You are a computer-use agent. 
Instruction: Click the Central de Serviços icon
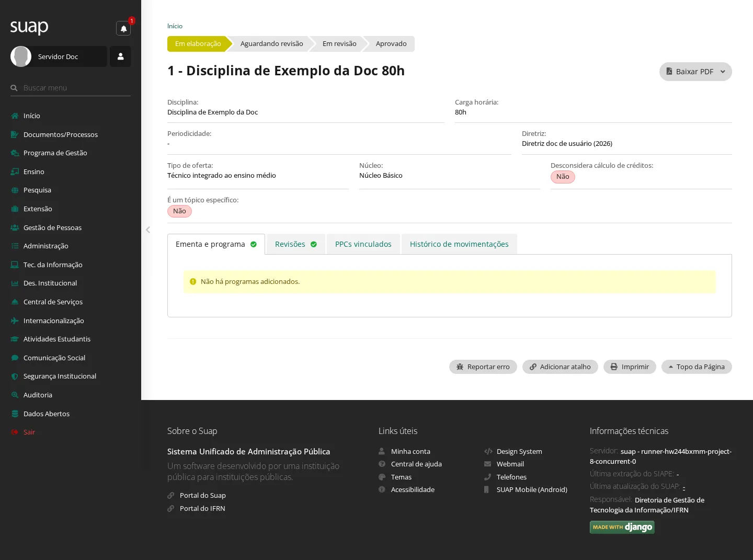pos(15,302)
